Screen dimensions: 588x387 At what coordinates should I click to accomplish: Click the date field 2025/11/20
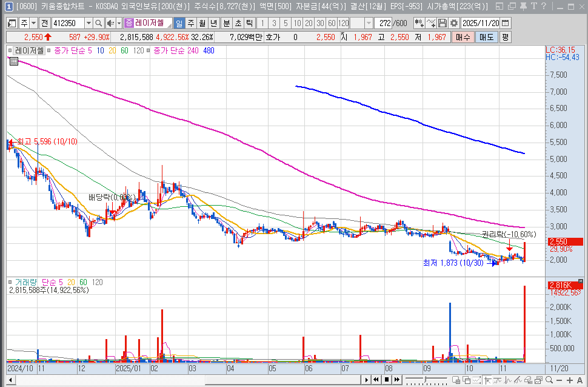480,23
